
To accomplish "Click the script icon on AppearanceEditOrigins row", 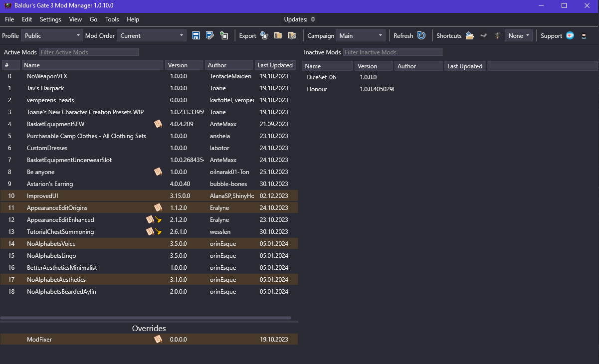I will (x=158, y=207).
